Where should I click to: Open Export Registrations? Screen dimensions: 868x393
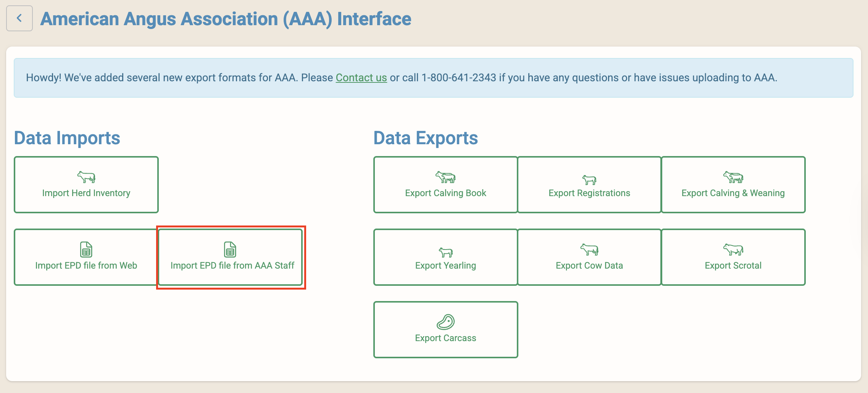589,185
